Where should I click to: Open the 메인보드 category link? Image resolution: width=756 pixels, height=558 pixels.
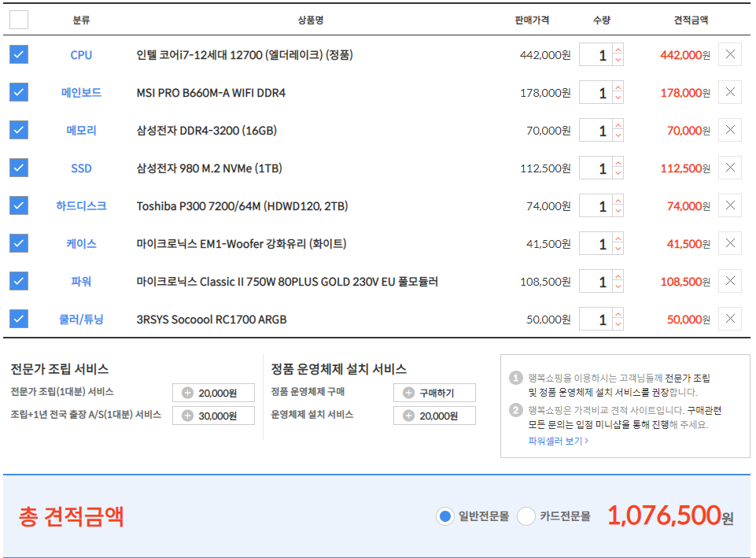(81, 93)
